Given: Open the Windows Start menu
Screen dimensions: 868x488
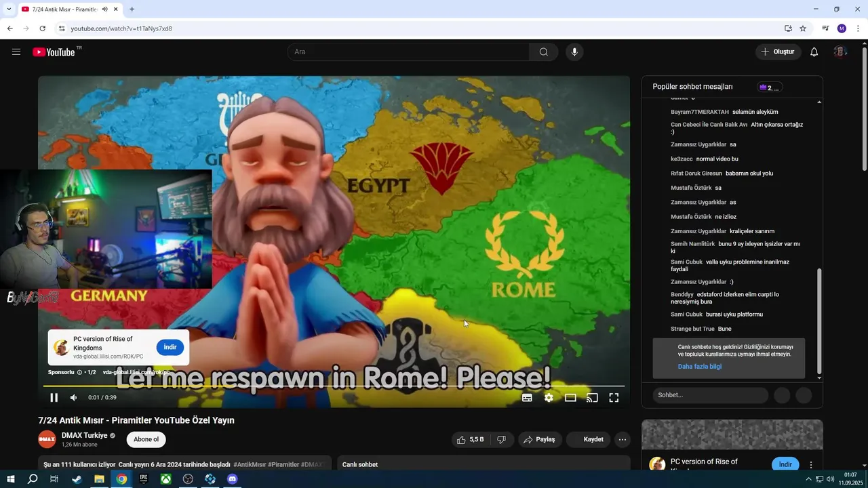Looking at the screenshot, I should point(10,479).
